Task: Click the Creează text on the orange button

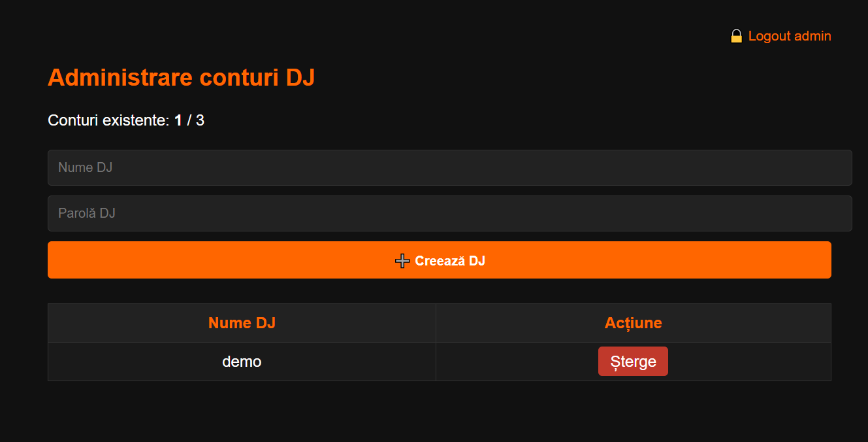Action: [440, 261]
